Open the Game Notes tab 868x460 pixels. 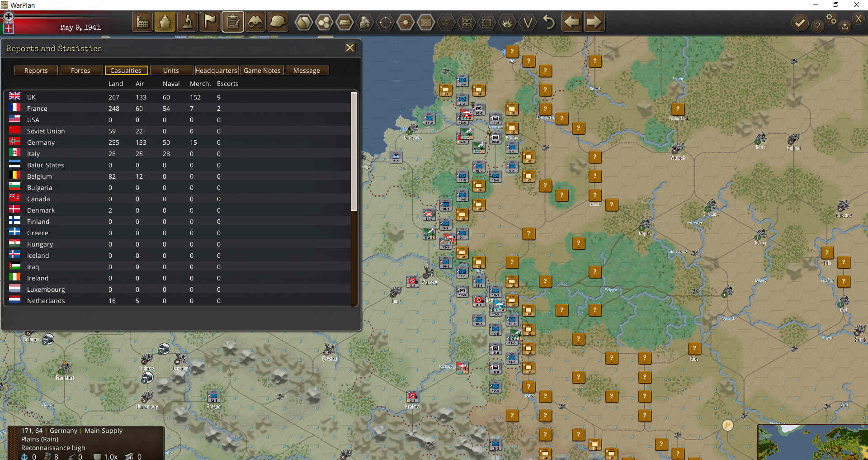tap(262, 71)
